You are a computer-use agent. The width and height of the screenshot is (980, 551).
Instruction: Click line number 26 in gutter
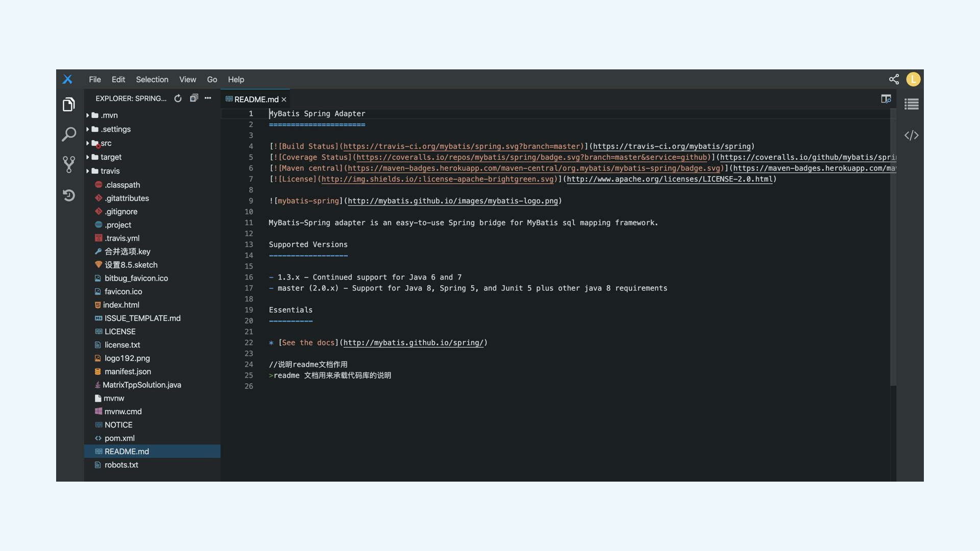pos(249,386)
